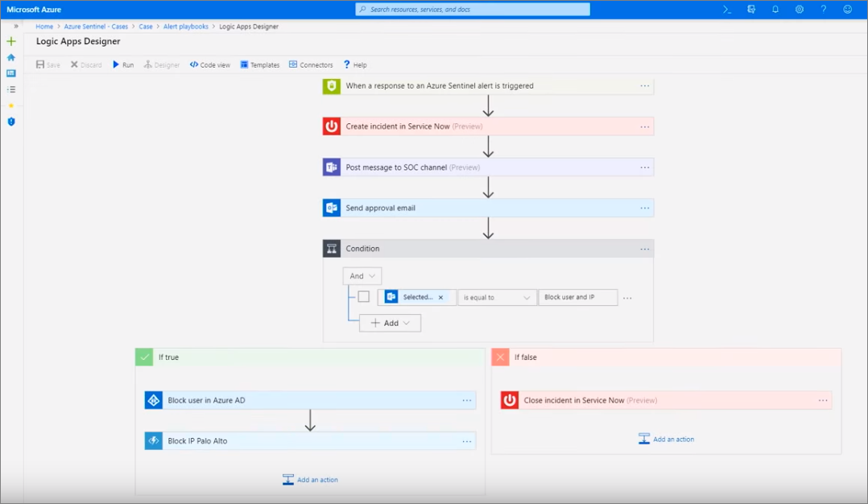
Task: Open Connectors from the toolbar
Action: (311, 64)
